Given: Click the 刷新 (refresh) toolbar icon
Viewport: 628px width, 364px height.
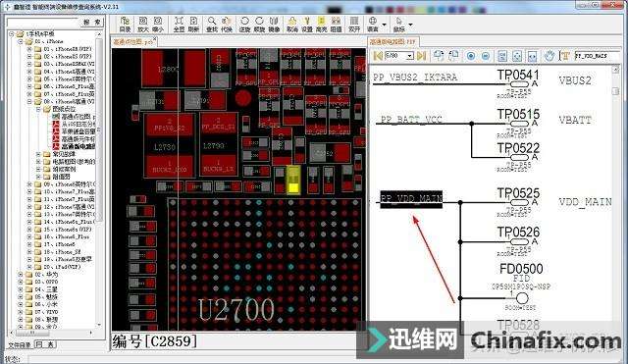Looking at the screenshot, I should coord(193,25).
